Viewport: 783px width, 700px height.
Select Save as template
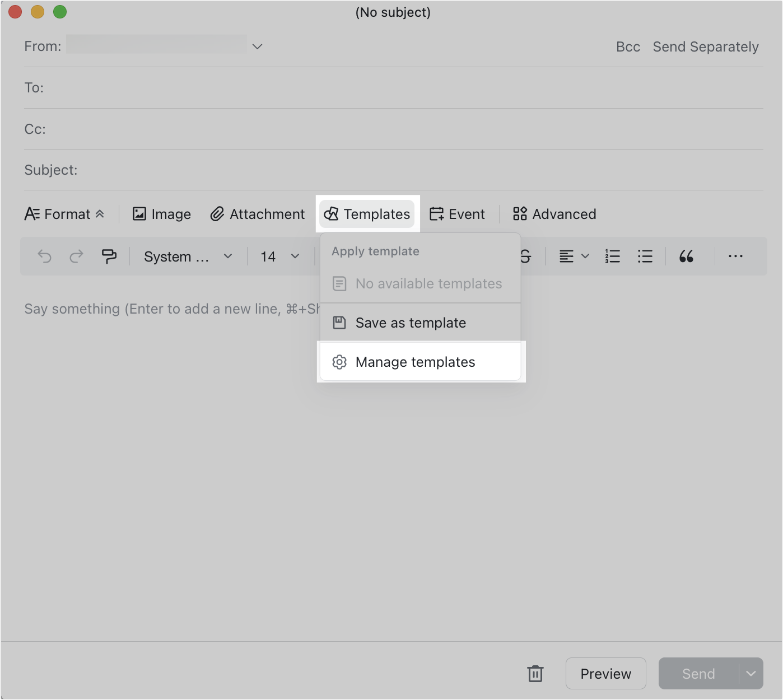click(x=411, y=323)
